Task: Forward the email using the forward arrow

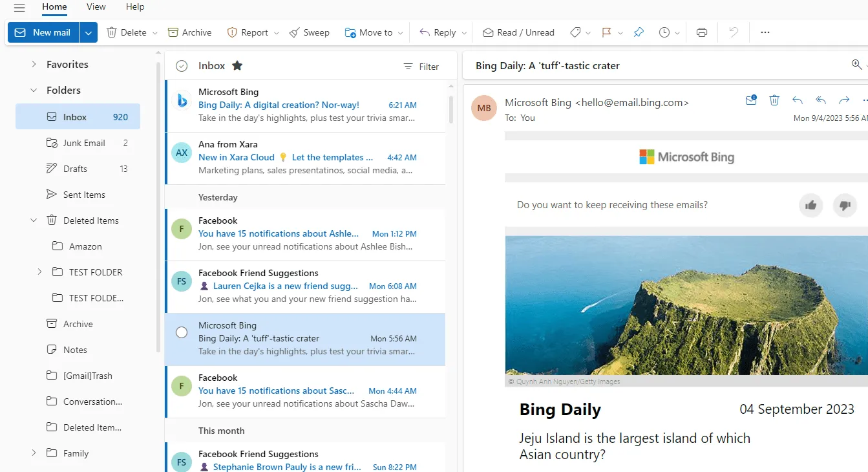Action: [x=843, y=100]
